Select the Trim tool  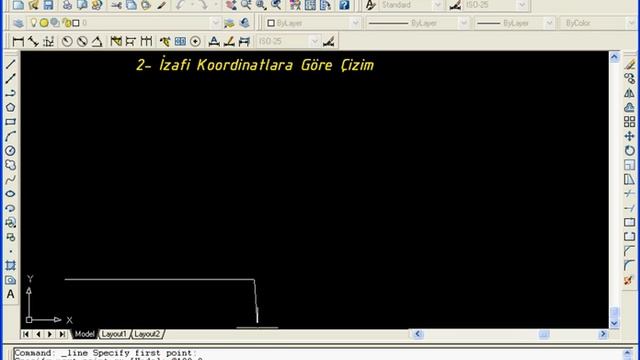pyautogui.click(x=629, y=194)
